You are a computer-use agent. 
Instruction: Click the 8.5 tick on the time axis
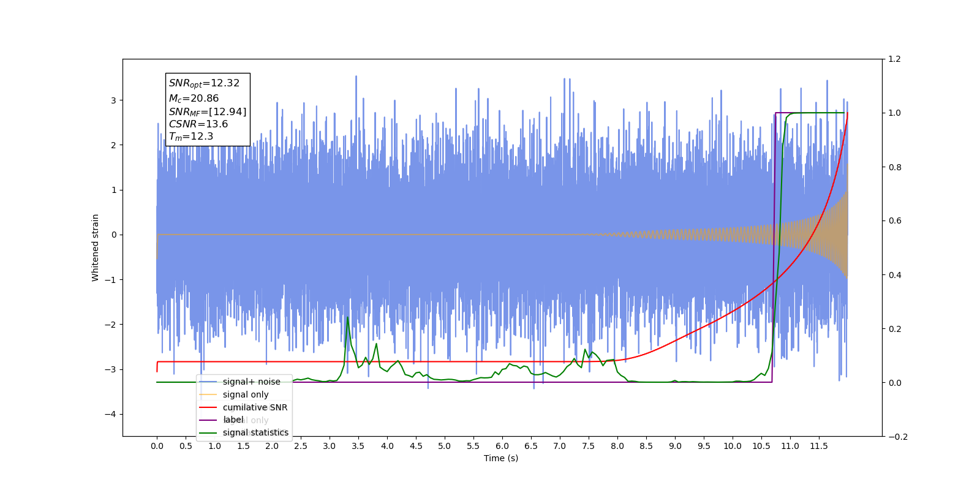click(646, 446)
